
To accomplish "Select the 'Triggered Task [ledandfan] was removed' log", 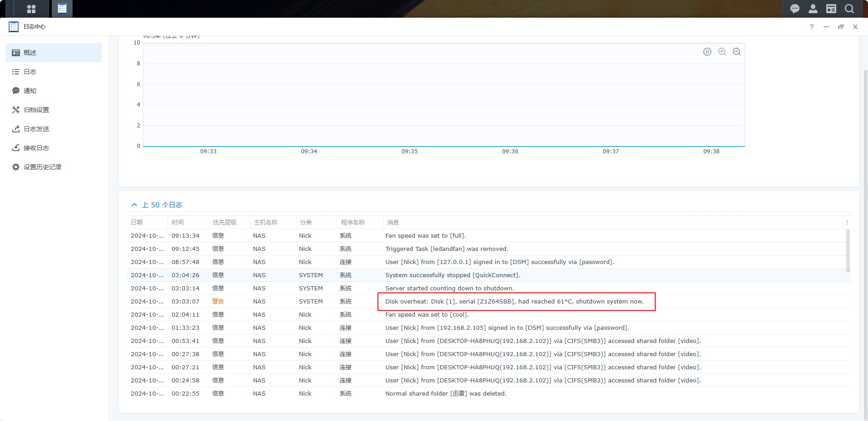I will pyautogui.click(x=489, y=249).
